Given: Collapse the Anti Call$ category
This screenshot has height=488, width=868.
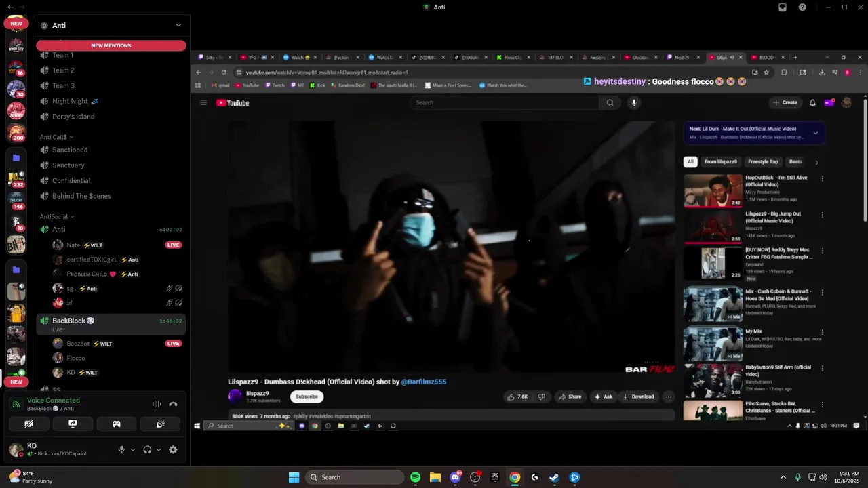Looking at the screenshot, I should click(x=56, y=137).
